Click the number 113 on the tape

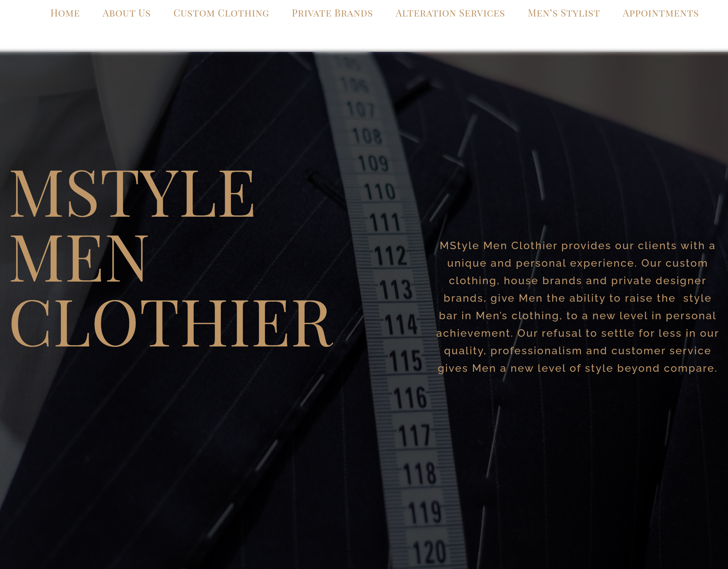click(x=396, y=289)
